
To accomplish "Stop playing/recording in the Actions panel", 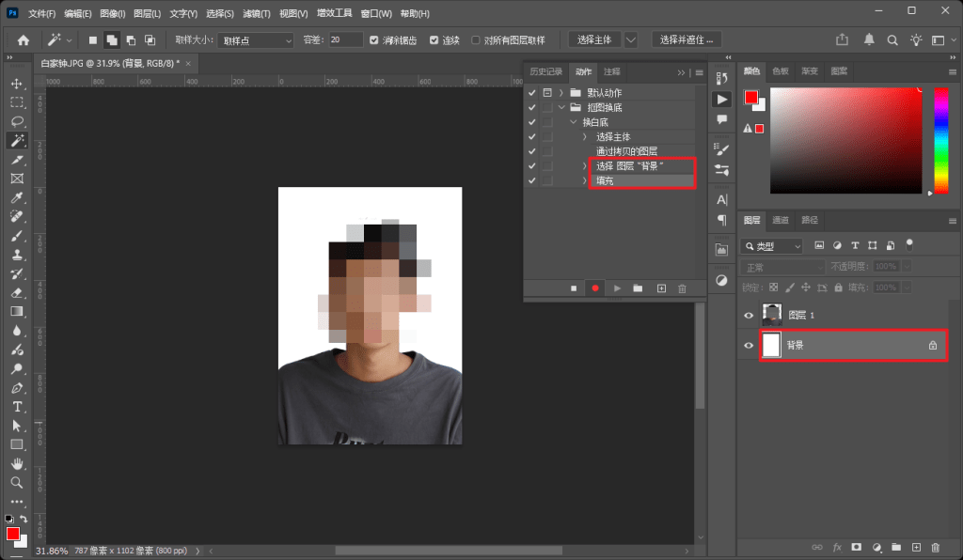I will click(x=573, y=288).
